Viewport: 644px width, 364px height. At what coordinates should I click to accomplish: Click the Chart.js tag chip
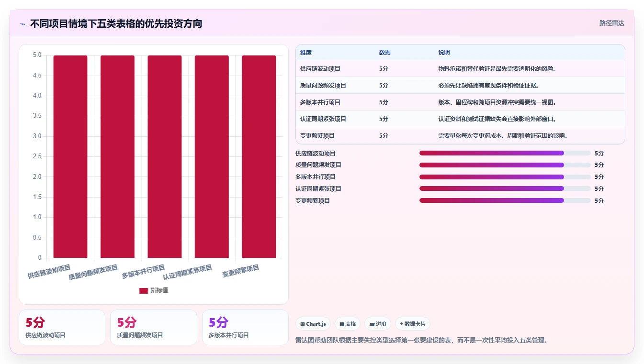313,324
